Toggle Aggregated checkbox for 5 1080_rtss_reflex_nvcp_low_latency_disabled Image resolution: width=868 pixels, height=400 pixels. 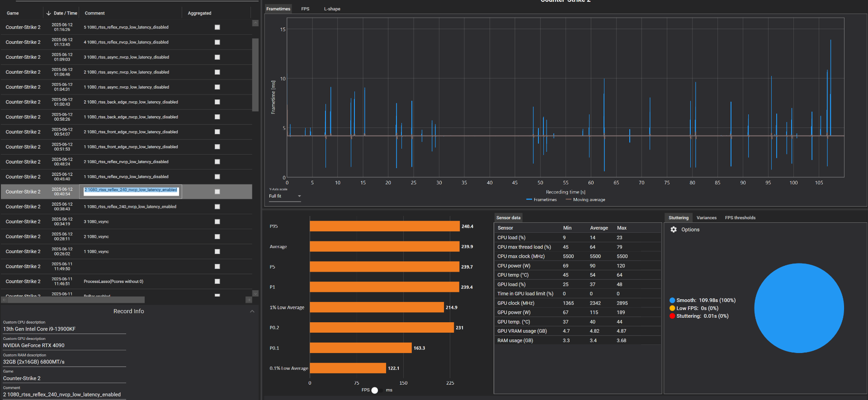tap(217, 27)
